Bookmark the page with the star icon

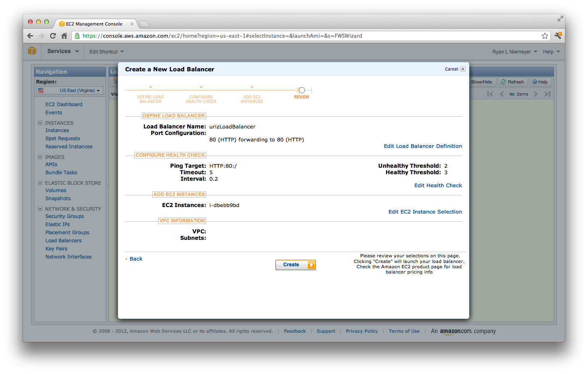545,36
